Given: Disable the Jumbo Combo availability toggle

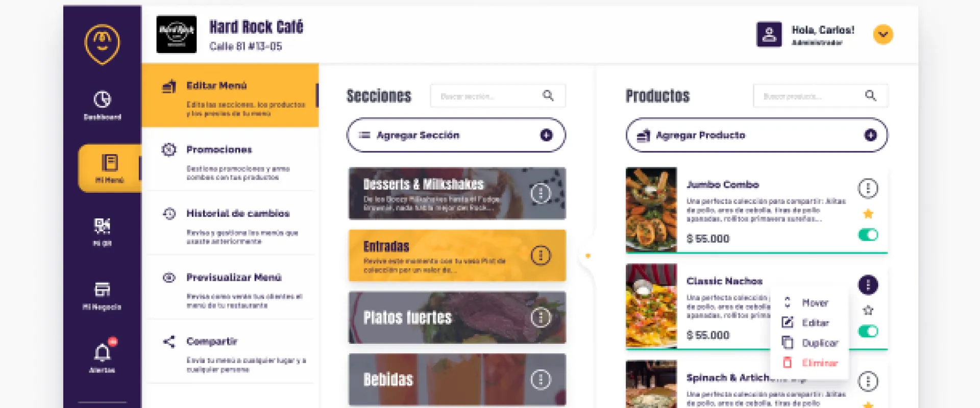Looking at the screenshot, I should coord(868,235).
